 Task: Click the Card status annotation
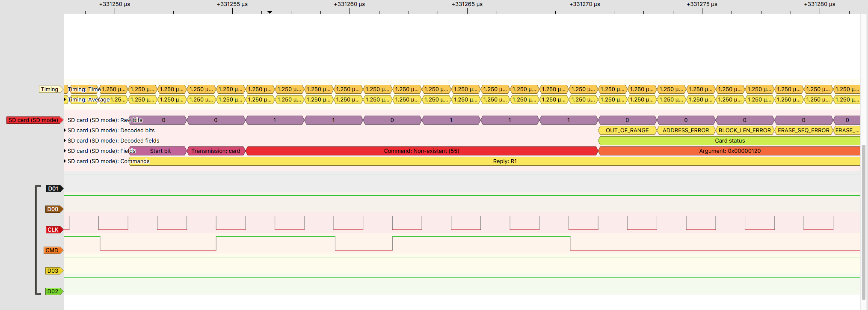click(729, 141)
